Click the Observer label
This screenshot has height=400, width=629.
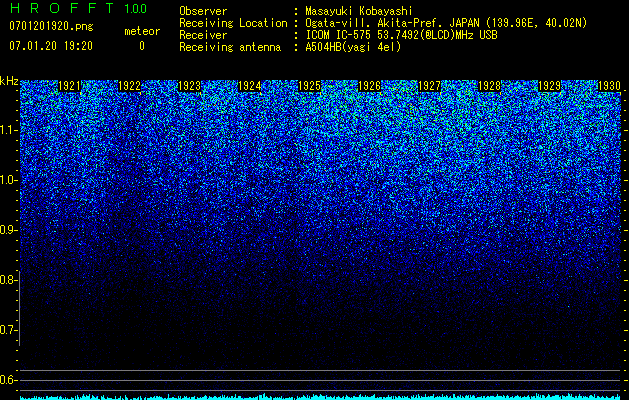[x=203, y=11]
